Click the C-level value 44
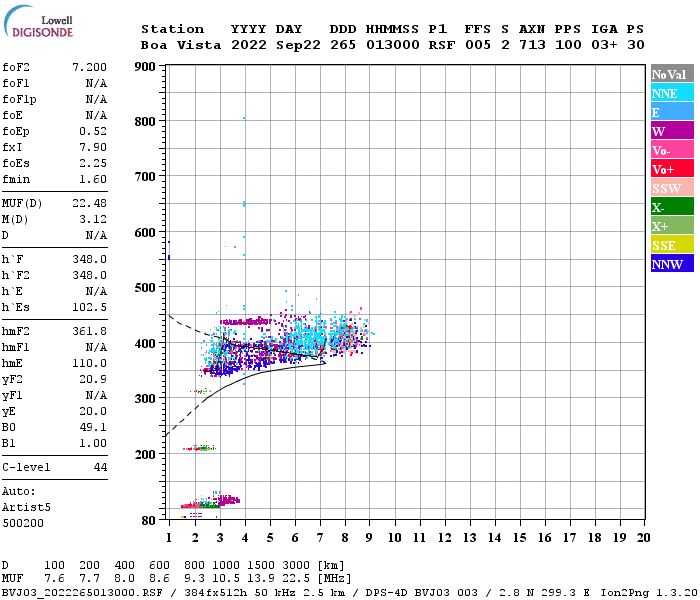The image size is (700, 600). (100, 467)
